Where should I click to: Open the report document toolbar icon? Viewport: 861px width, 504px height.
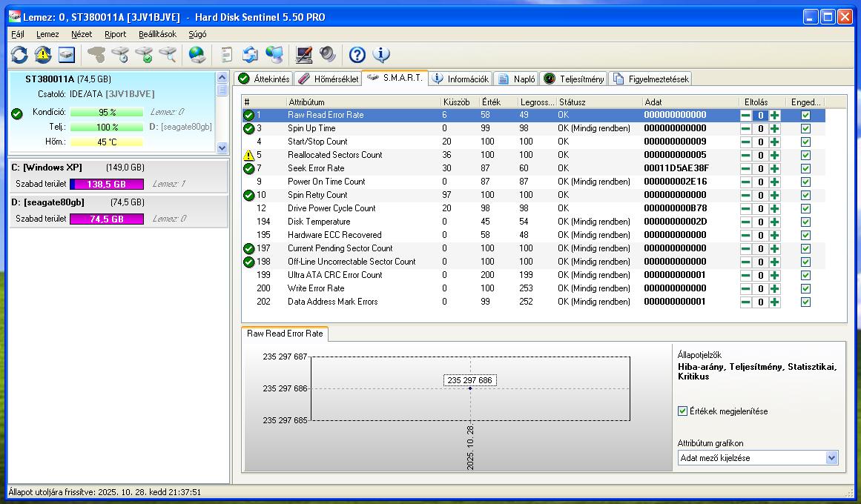click(x=227, y=54)
